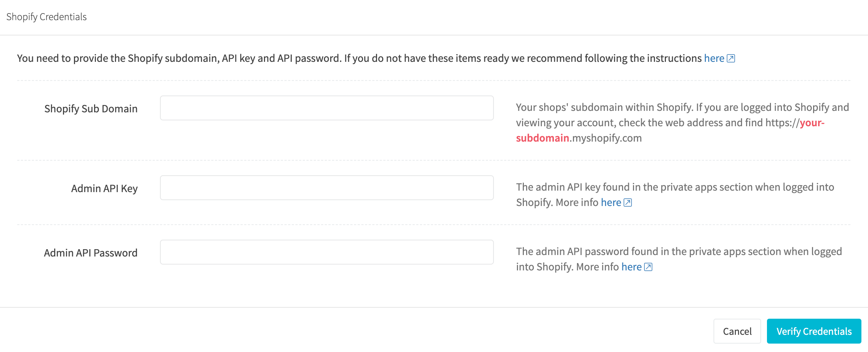
Task: Click the Verify Credentials button
Action: (x=814, y=331)
